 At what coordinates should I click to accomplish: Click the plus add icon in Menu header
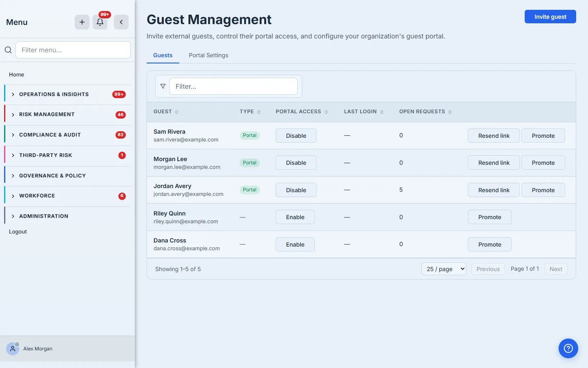82,22
